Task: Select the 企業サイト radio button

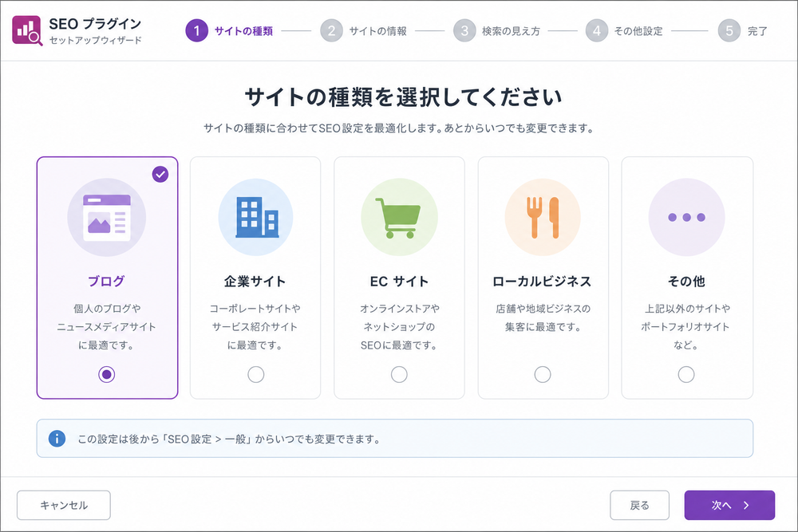Action: point(255,375)
